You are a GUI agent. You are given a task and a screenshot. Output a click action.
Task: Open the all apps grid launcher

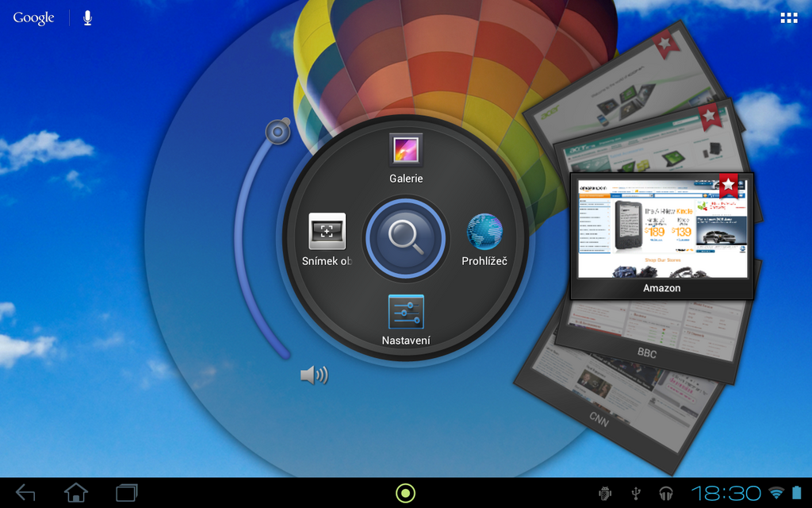788,17
